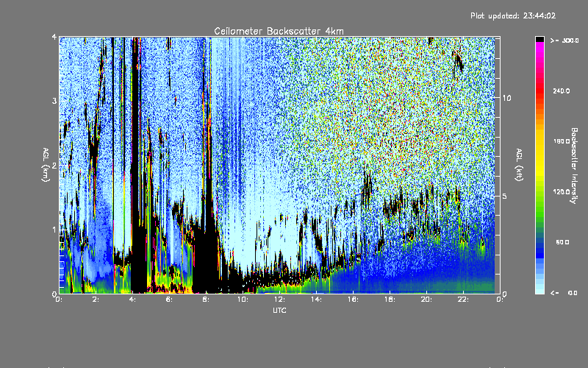588x368 pixels.
Task: Click the '240.0' colorbar value
Action: tap(562, 91)
